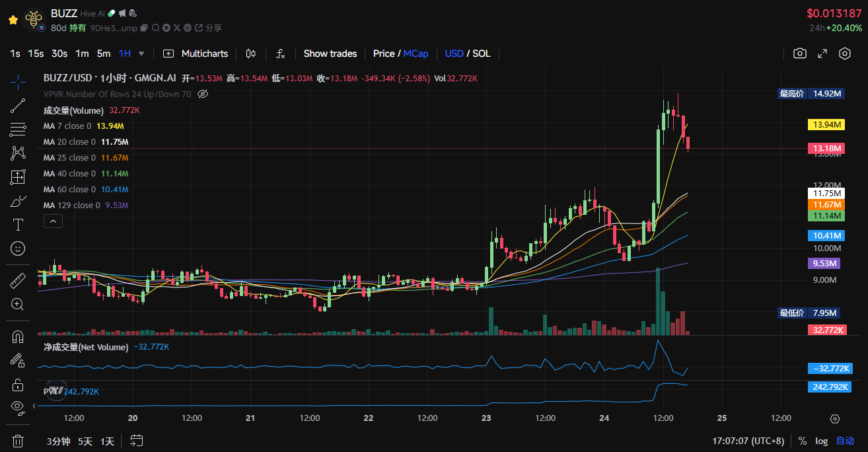Click the Show trades button
Image resolution: width=868 pixels, height=452 pixels.
coord(330,54)
